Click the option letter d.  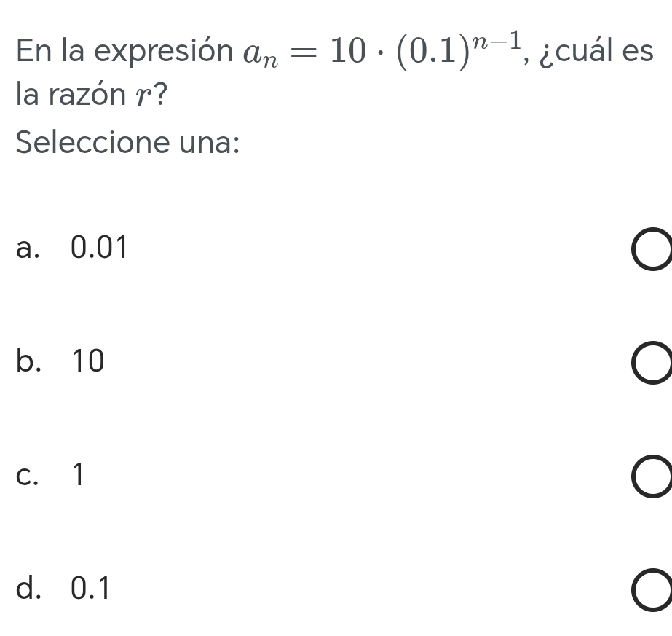pos(27,589)
